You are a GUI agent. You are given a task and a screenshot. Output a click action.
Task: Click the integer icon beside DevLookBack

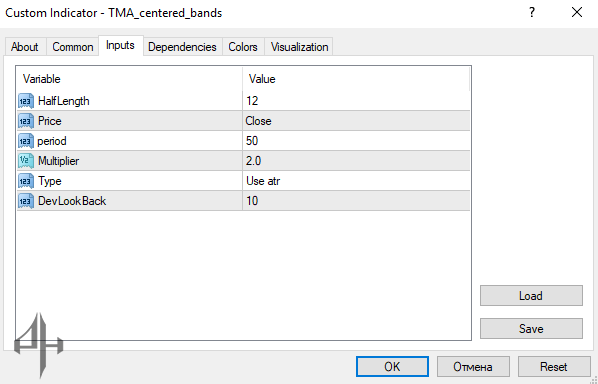26,201
